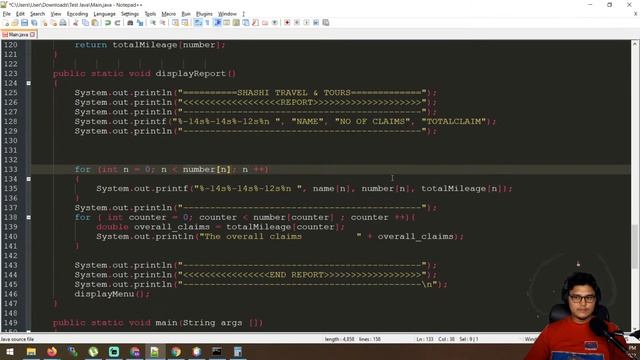
Task: Open the Window menu
Action: click(x=227, y=14)
